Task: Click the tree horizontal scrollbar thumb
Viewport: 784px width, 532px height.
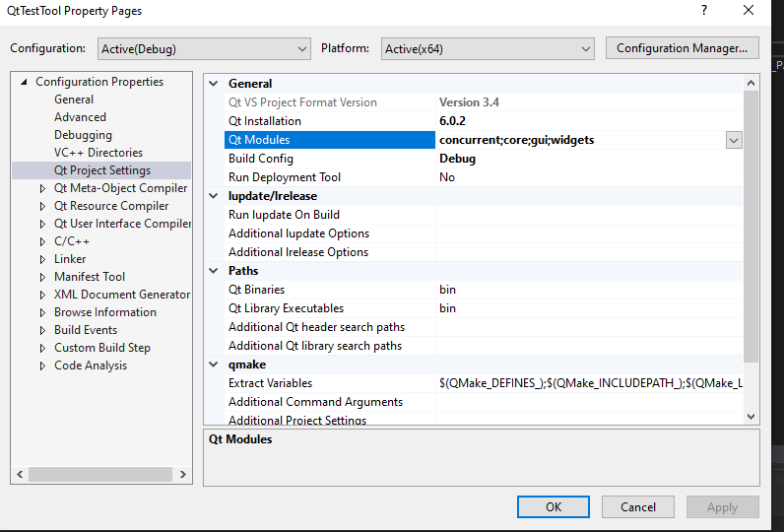Action: point(100,474)
